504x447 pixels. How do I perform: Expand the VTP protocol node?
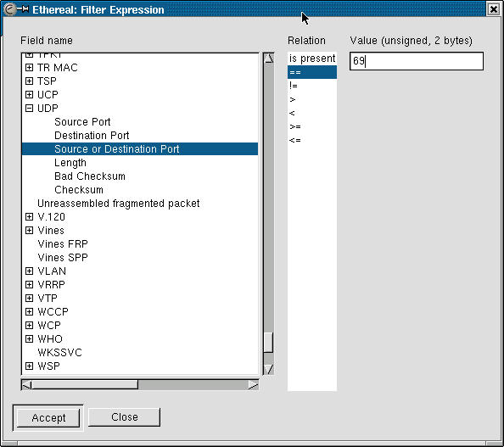(29, 299)
